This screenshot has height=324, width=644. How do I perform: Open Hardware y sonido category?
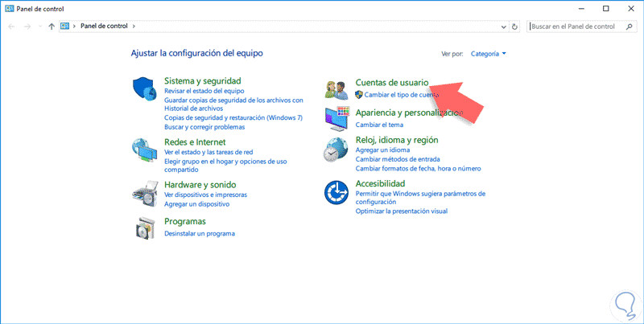pos(200,185)
